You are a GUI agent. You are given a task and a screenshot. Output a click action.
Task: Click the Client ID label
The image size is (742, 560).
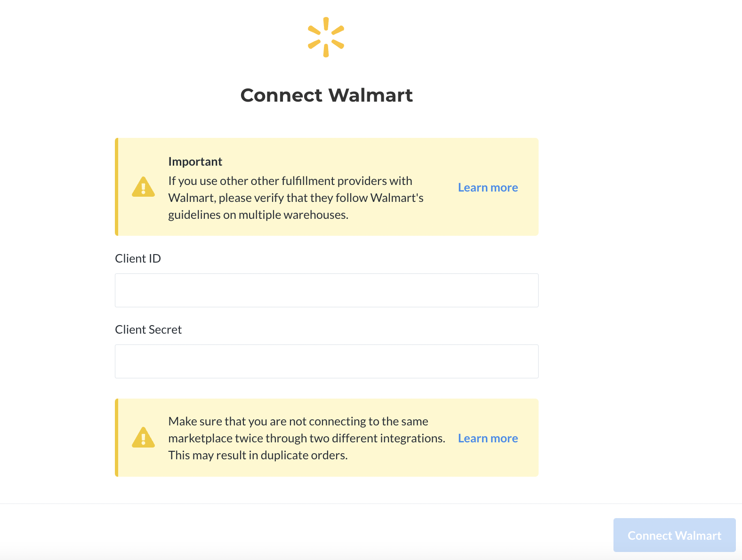coord(138,258)
